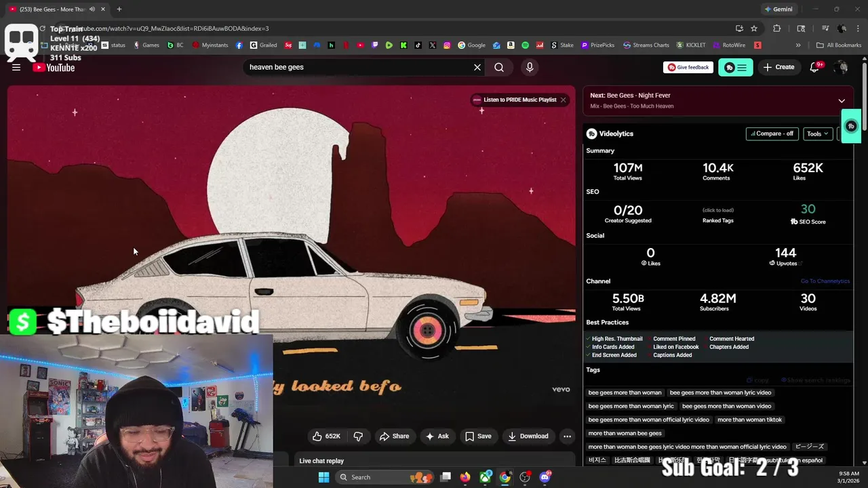Open the account avatar menu

tap(842, 67)
